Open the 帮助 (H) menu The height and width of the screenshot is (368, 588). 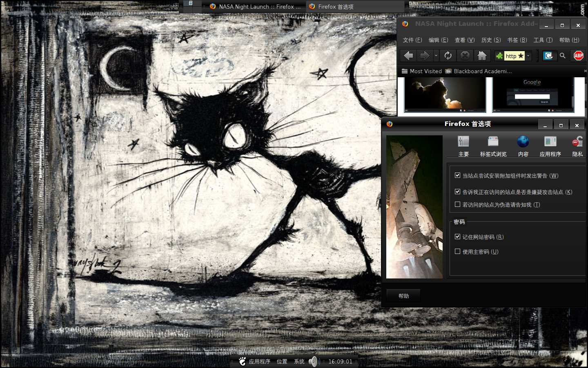569,40
